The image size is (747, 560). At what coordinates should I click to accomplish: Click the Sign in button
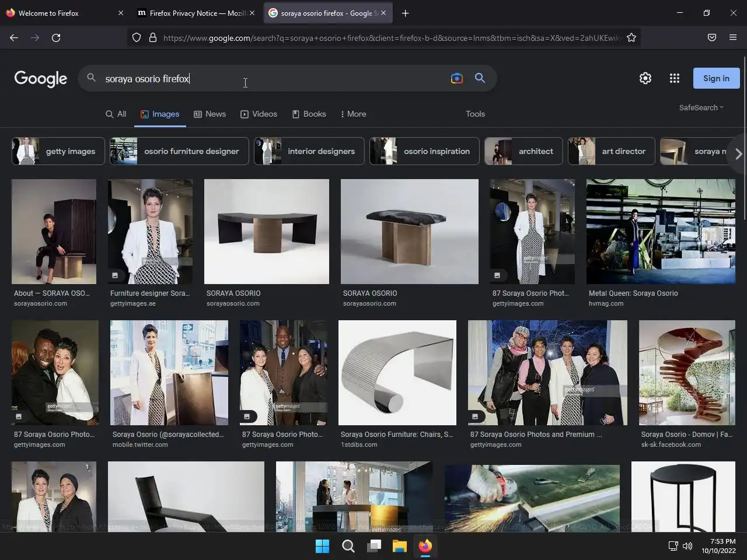[x=716, y=78]
